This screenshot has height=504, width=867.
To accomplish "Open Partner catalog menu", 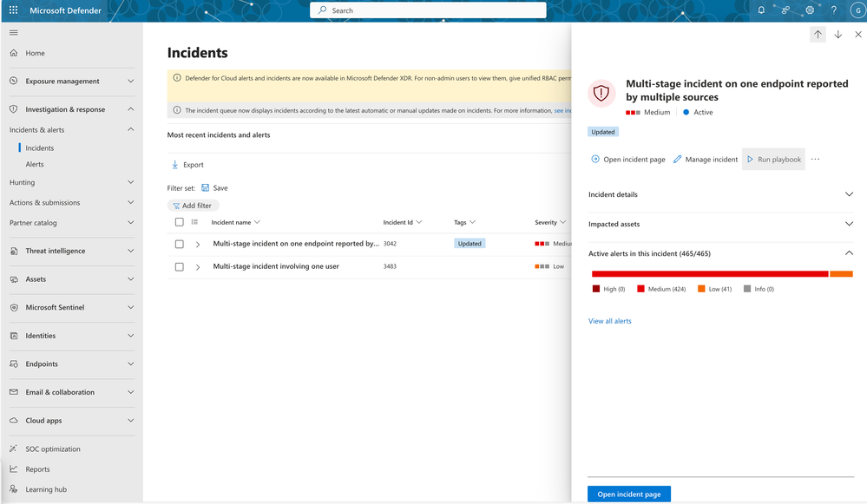I will [x=72, y=223].
